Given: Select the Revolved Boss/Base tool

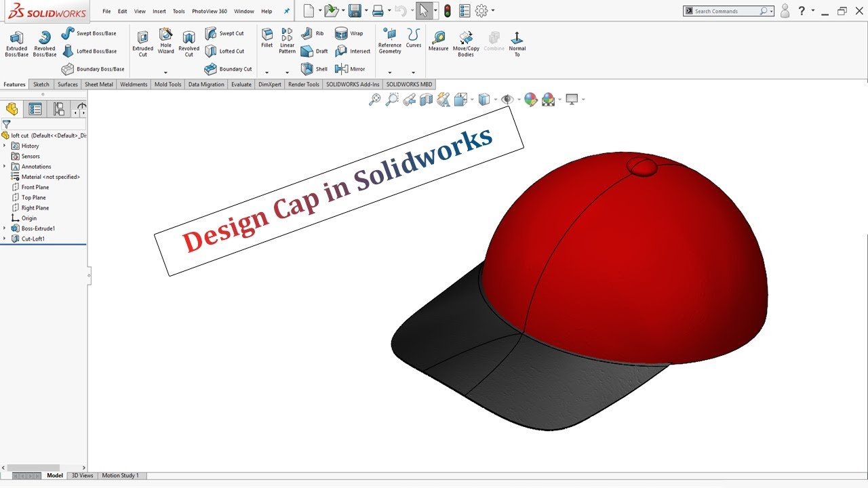Looking at the screenshot, I should click(x=45, y=44).
